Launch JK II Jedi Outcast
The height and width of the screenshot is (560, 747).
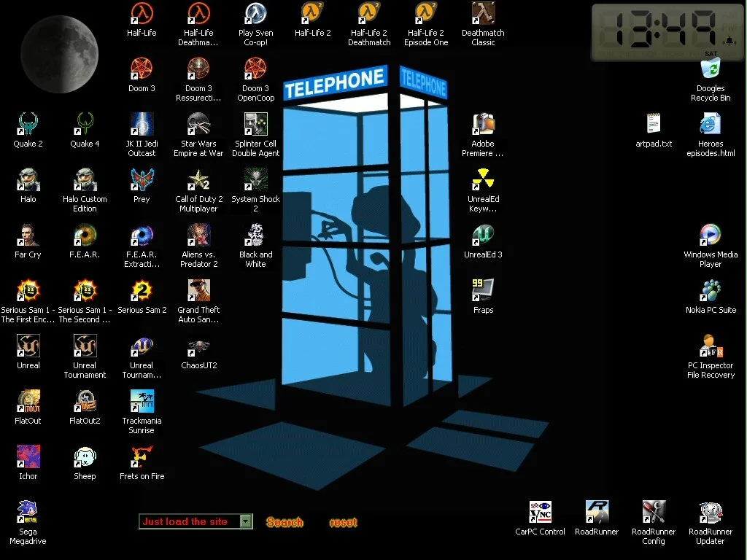(x=142, y=124)
